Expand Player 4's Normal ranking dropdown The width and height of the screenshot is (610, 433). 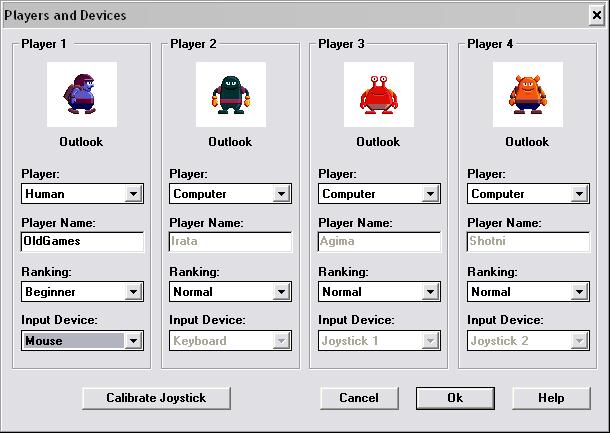pyautogui.click(x=528, y=292)
